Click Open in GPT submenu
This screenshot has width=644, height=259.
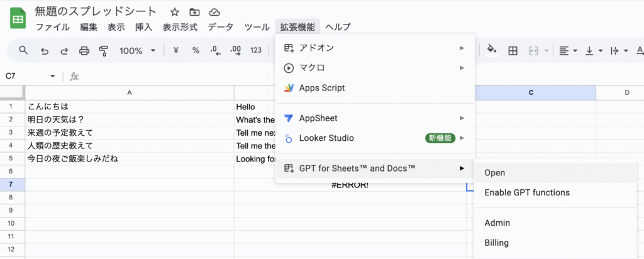click(555, 173)
